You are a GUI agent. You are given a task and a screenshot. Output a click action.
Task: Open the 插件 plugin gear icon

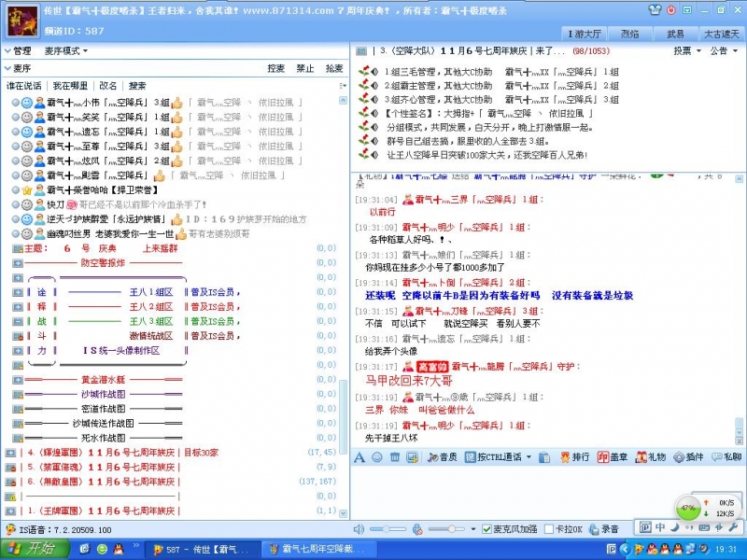click(688, 457)
